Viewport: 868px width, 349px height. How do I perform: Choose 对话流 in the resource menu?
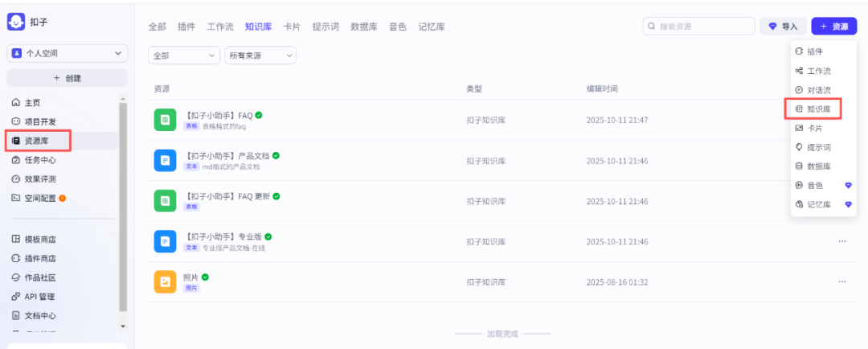pyautogui.click(x=824, y=90)
